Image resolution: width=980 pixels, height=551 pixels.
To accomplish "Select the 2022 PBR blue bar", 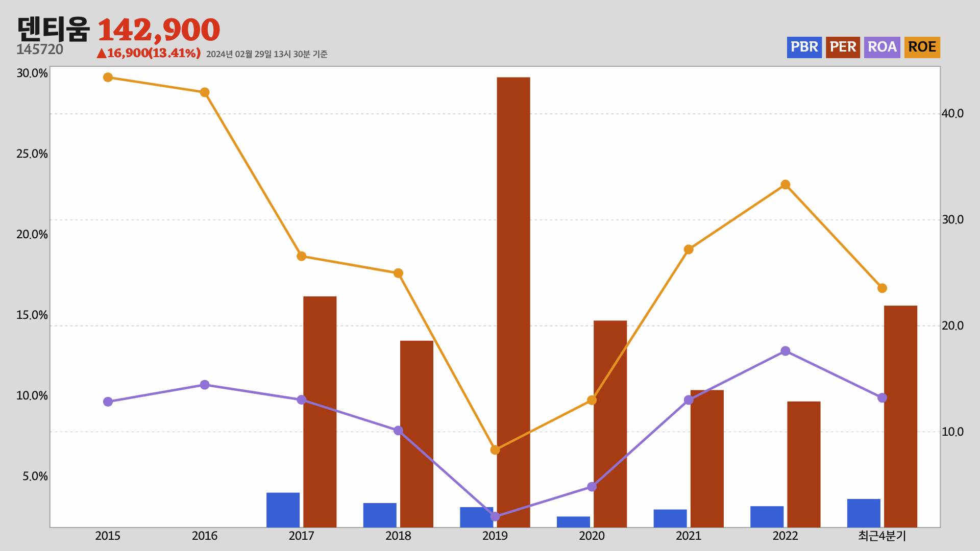I will tap(767, 517).
